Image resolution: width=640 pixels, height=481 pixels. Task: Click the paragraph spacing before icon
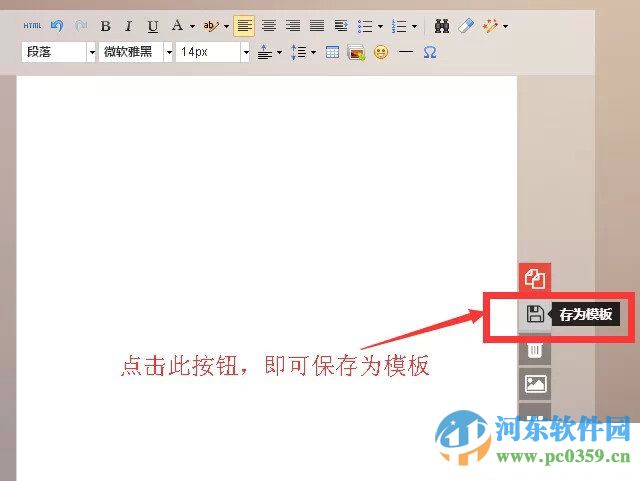coord(264,52)
